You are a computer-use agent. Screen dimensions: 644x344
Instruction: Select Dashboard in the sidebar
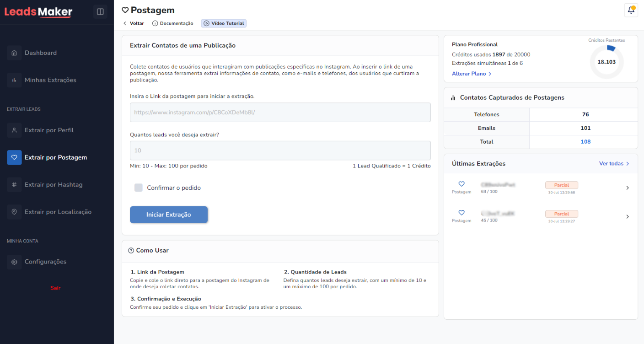(x=40, y=53)
